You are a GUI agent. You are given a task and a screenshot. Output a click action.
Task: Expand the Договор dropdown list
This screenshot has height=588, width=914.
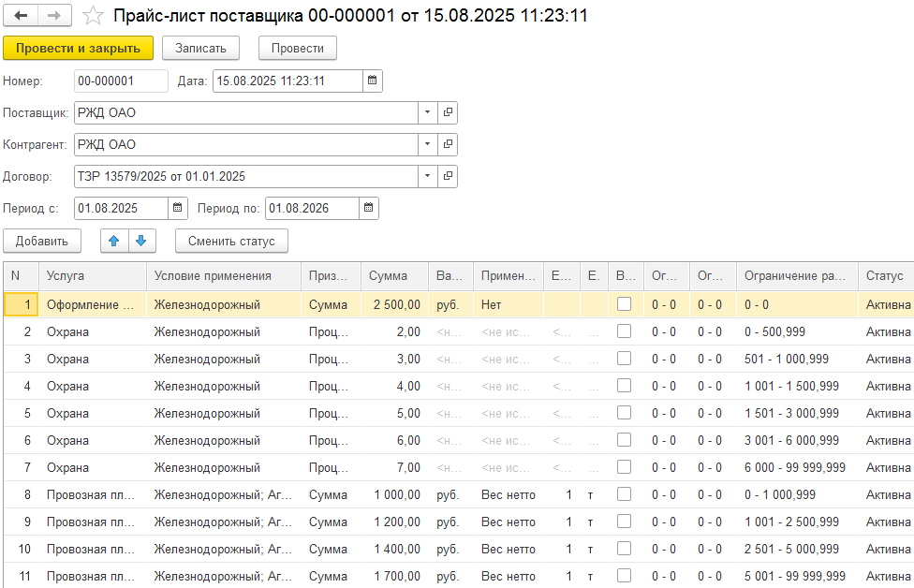(427, 176)
